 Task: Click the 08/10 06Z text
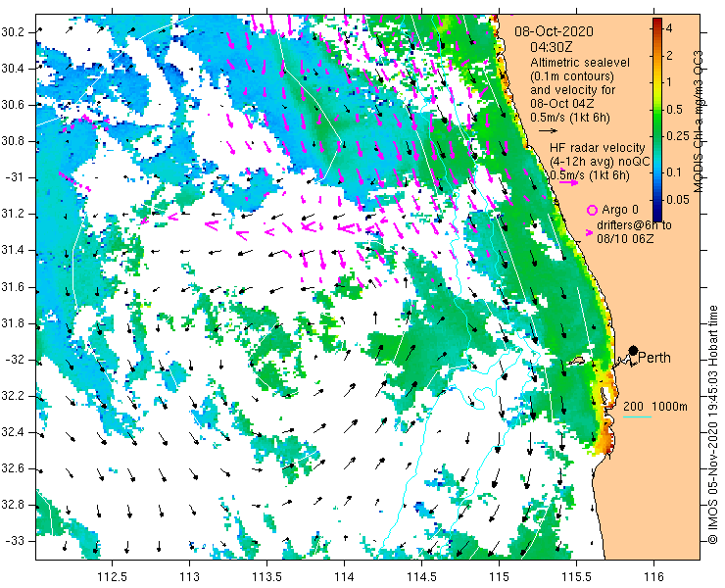click(x=625, y=239)
